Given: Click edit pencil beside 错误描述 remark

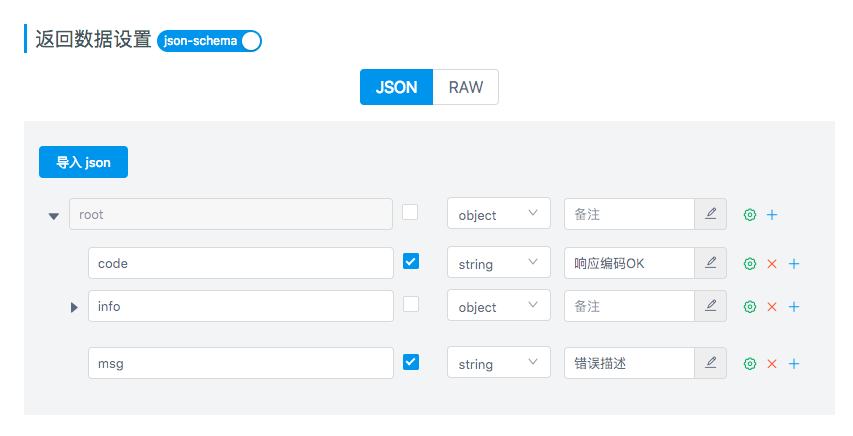Looking at the screenshot, I should coord(711,363).
